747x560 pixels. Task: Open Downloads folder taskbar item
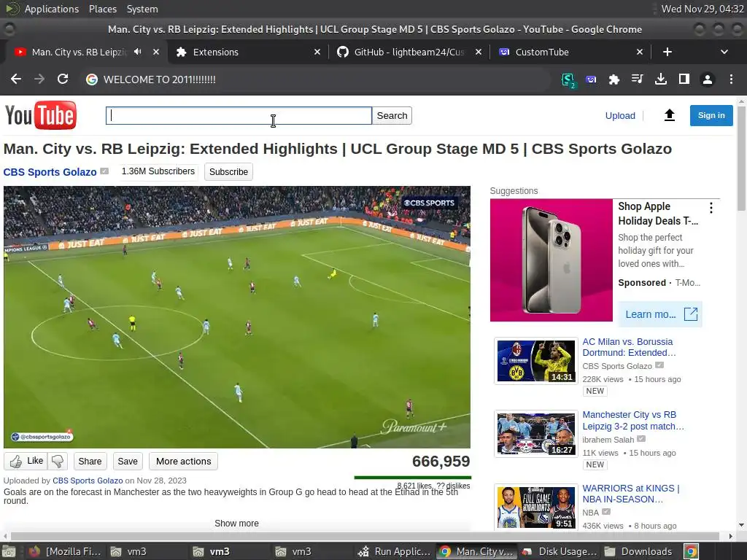[640, 551]
